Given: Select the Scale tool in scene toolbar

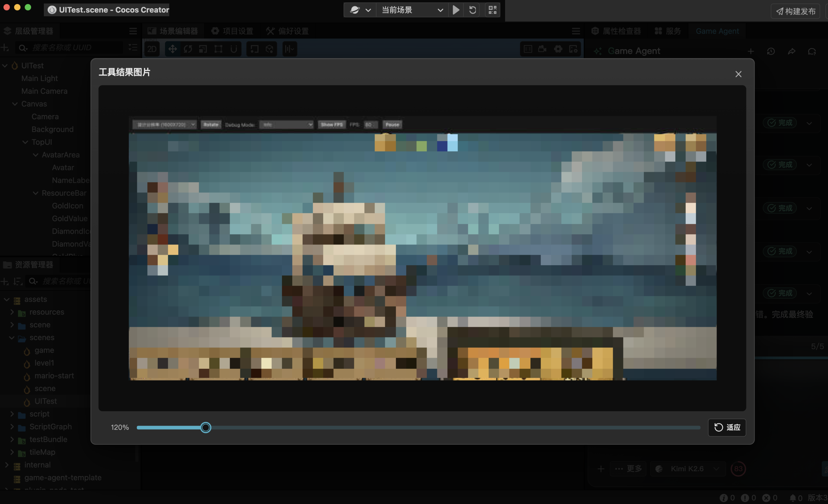Looking at the screenshot, I should [x=203, y=49].
